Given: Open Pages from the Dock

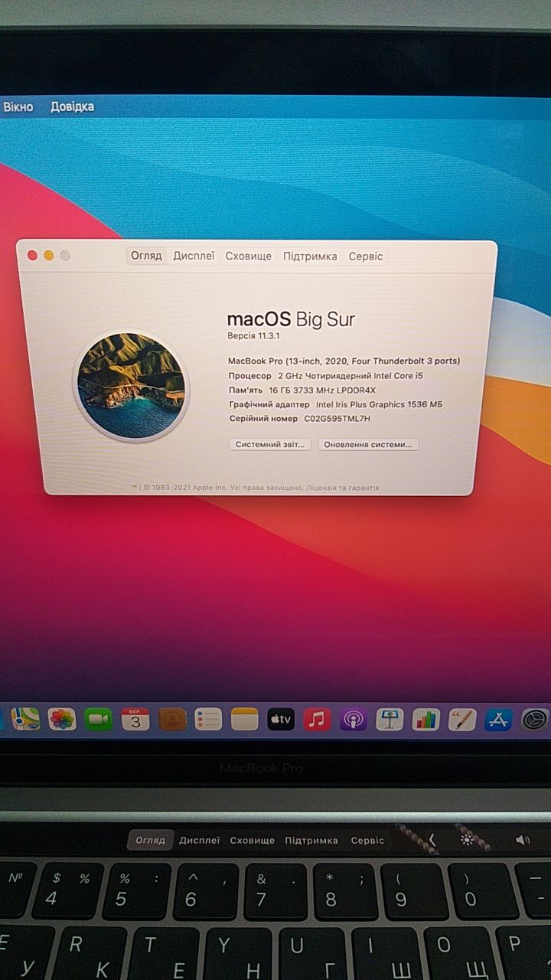Looking at the screenshot, I should pyautogui.click(x=462, y=719).
